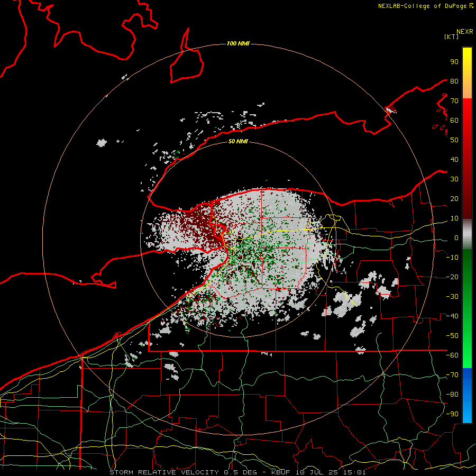Select the -40 knot label on the scale

click(x=452, y=316)
